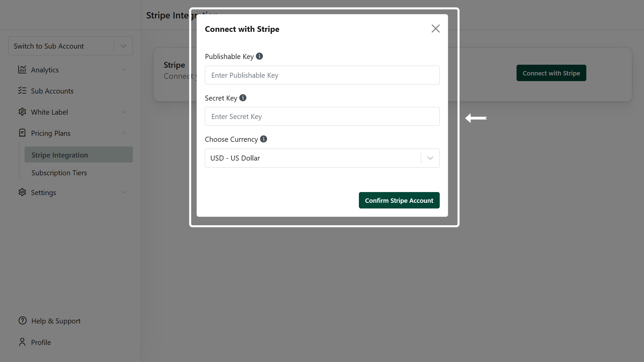Focus the Enter Secret Key field

tap(322, 116)
